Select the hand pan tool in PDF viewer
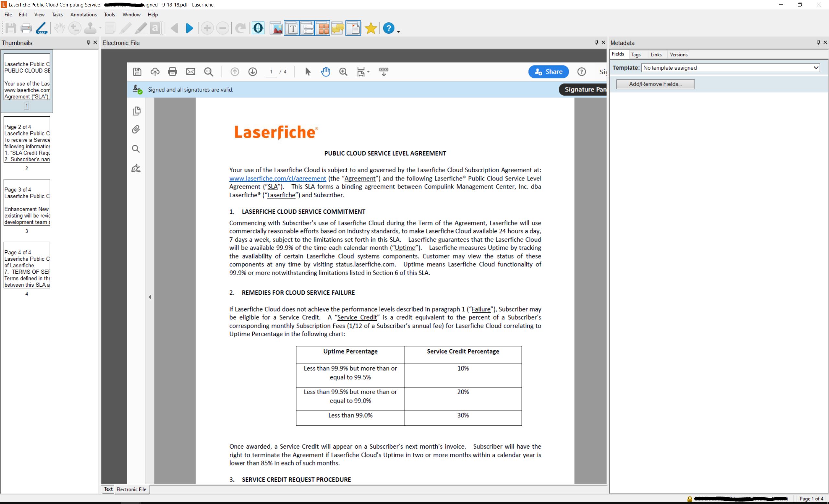 (x=325, y=72)
